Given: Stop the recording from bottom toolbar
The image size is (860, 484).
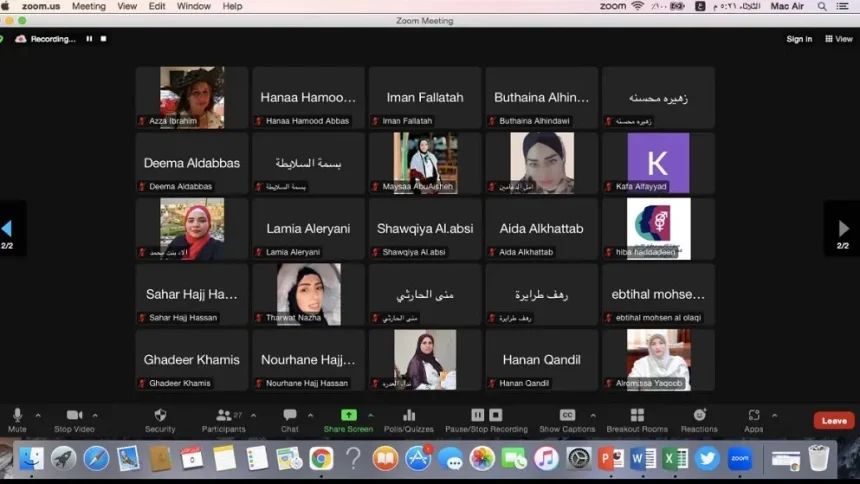Looking at the screenshot, I should tap(496, 415).
